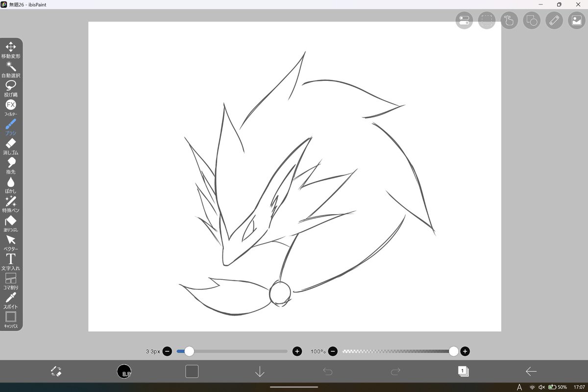Click the undo arrow

click(328, 371)
